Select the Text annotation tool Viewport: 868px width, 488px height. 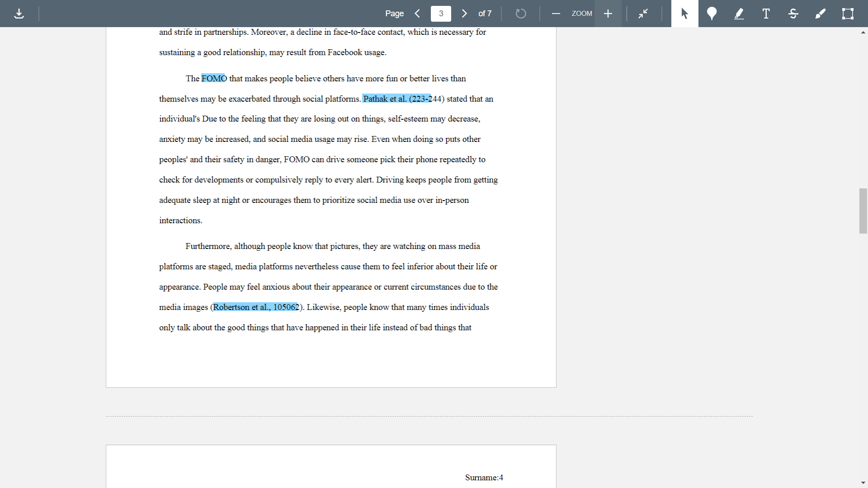coord(766,14)
